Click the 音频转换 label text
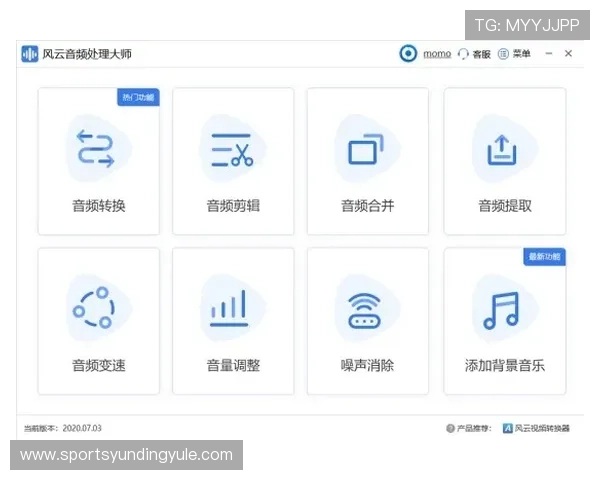This screenshot has height=480, width=600. [x=99, y=206]
